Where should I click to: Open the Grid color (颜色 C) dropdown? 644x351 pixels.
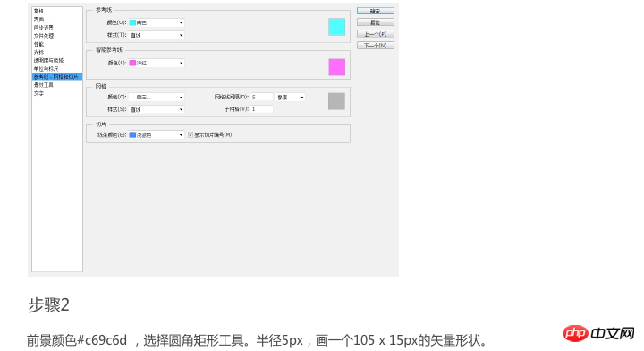click(x=157, y=97)
